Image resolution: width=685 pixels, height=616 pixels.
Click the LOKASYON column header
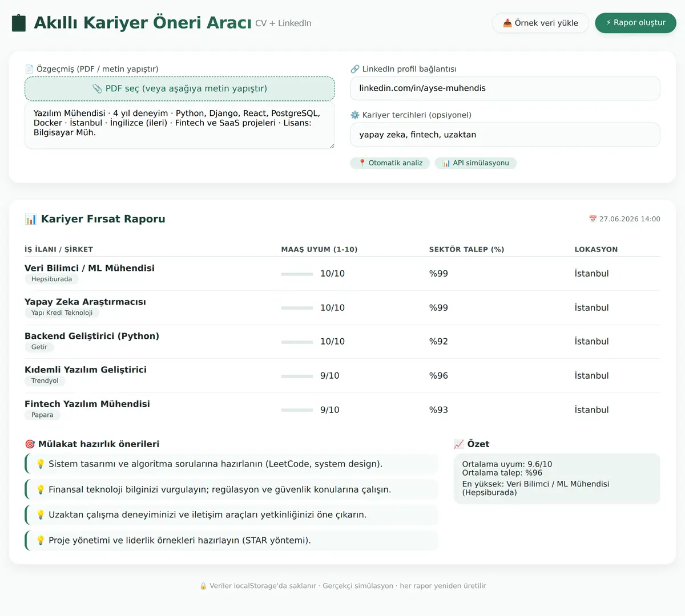tap(596, 249)
